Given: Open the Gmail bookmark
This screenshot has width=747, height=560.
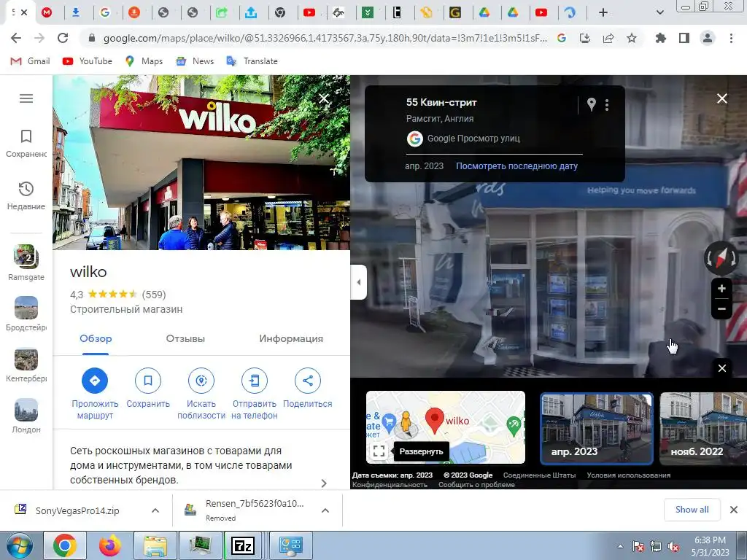Looking at the screenshot, I should click(30, 61).
